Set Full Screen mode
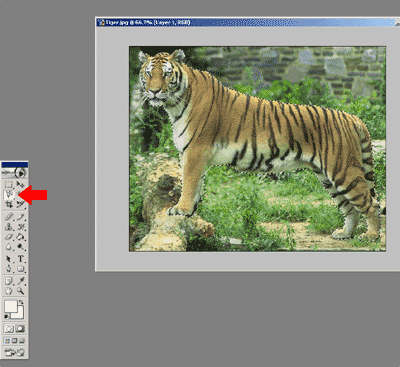The width and height of the screenshot is (400, 367). tap(22, 341)
